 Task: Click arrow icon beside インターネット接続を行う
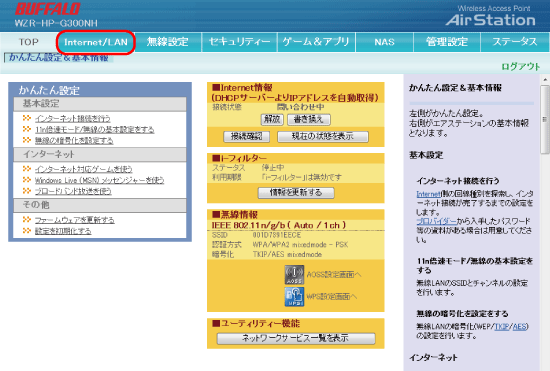pos(27,118)
